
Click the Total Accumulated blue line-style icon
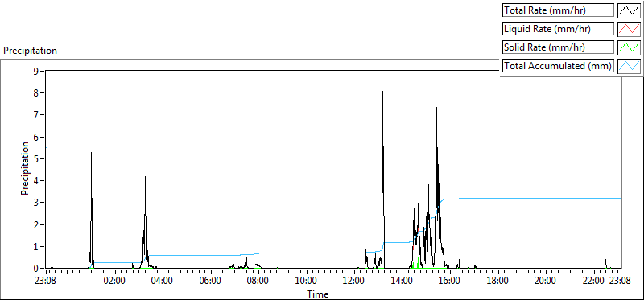[629, 66]
